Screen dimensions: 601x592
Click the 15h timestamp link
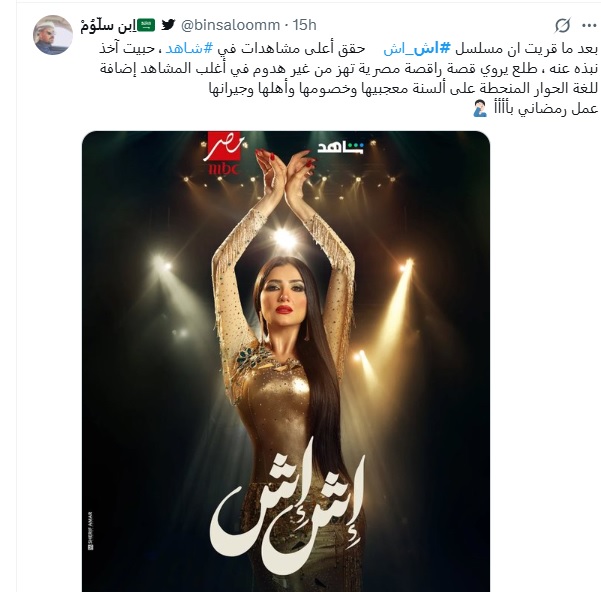305,25
